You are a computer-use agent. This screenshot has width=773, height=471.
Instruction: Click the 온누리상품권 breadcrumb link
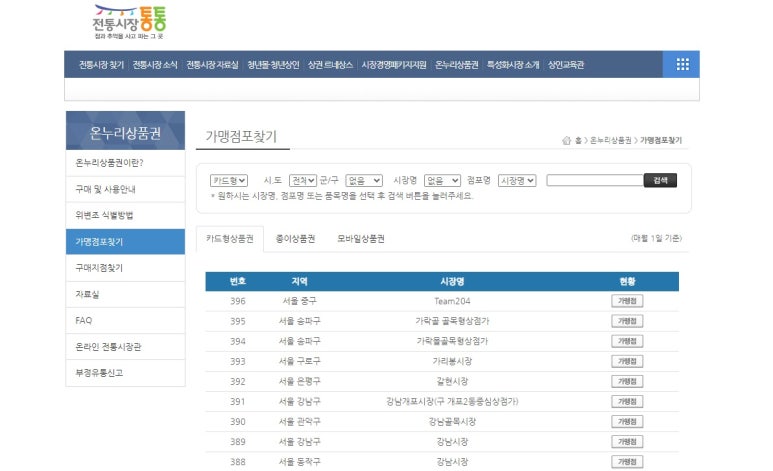pyautogui.click(x=611, y=141)
